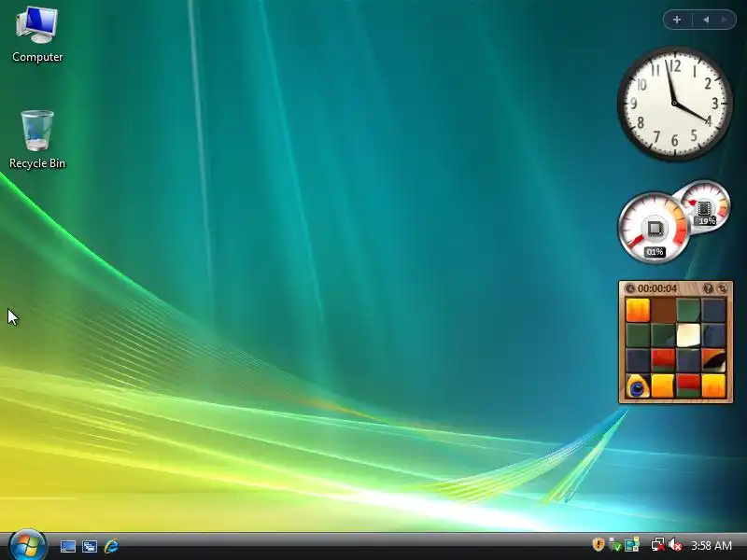Click the empty brown puzzle slot
Viewport: 747px width, 560px height.
663,310
